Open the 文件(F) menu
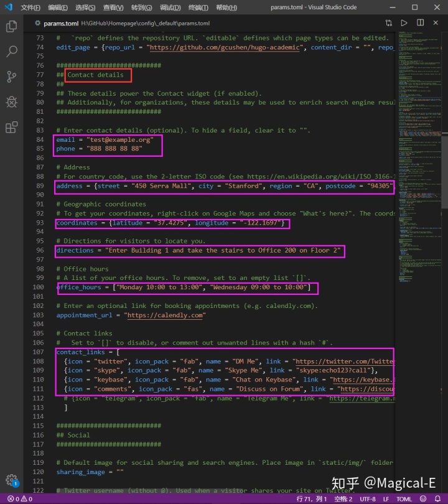Screen dimensions: 448x504 [30, 7]
